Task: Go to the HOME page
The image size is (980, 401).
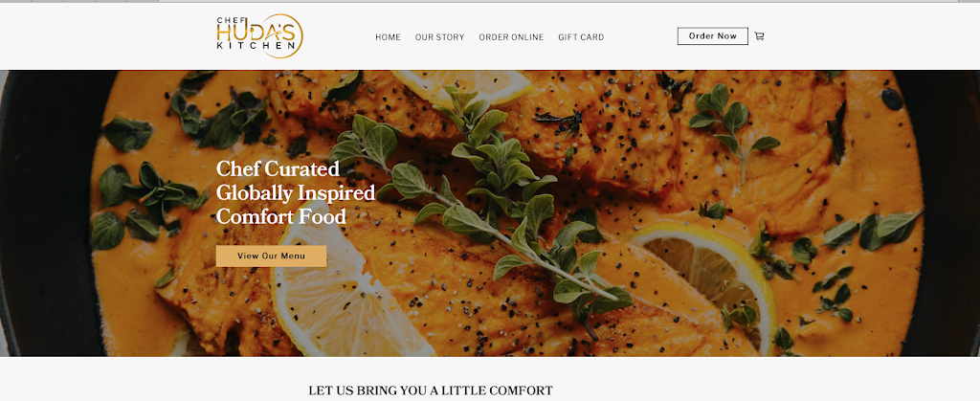Action: (x=389, y=37)
